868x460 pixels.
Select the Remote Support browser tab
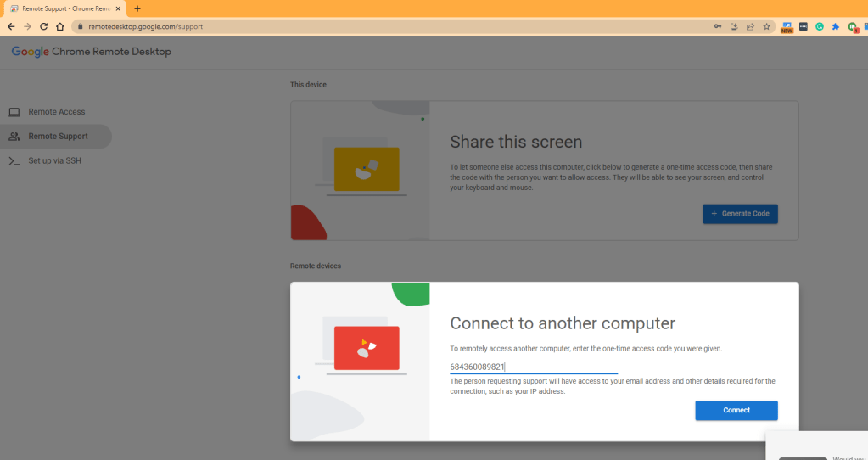pos(65,8)
